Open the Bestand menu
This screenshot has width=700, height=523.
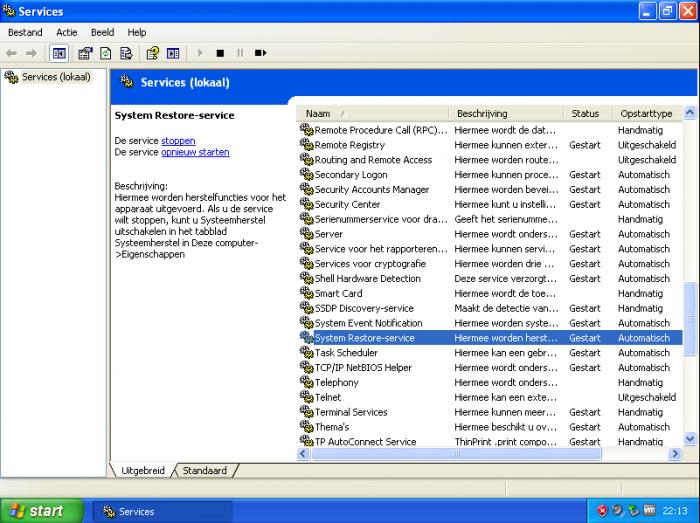click(25, 33)
